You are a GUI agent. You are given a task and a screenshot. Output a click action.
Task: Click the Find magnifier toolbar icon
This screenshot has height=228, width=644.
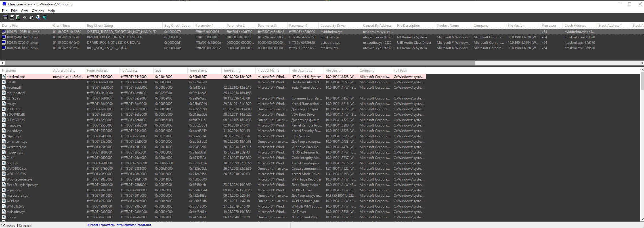pyautogui.click(x=38, y=17)
